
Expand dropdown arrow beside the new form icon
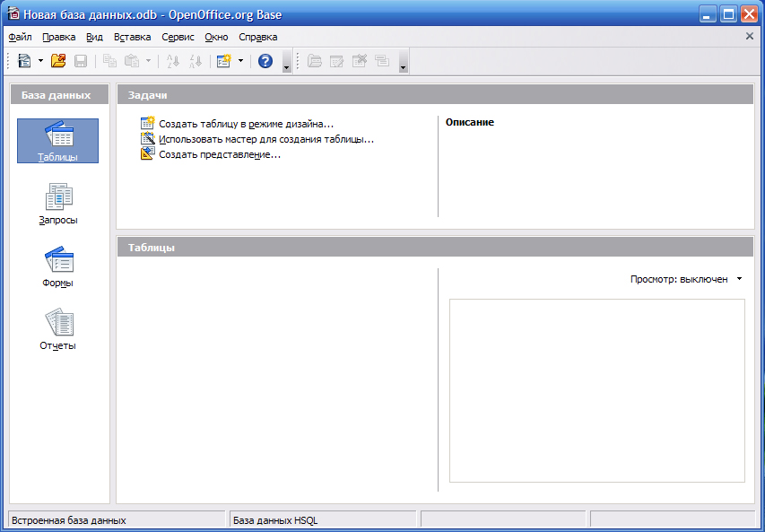[x=240, y=61]
